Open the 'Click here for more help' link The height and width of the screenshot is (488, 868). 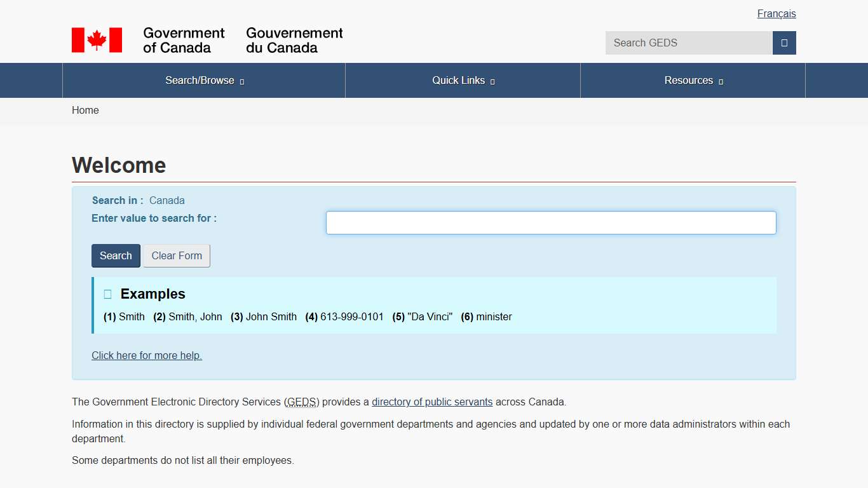tap(147, 356)
